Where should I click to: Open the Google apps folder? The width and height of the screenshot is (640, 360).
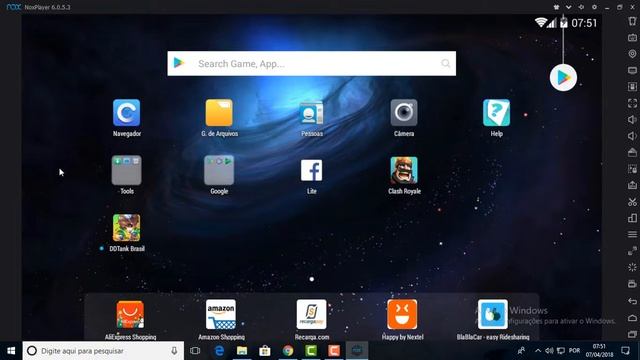point(219,170)
